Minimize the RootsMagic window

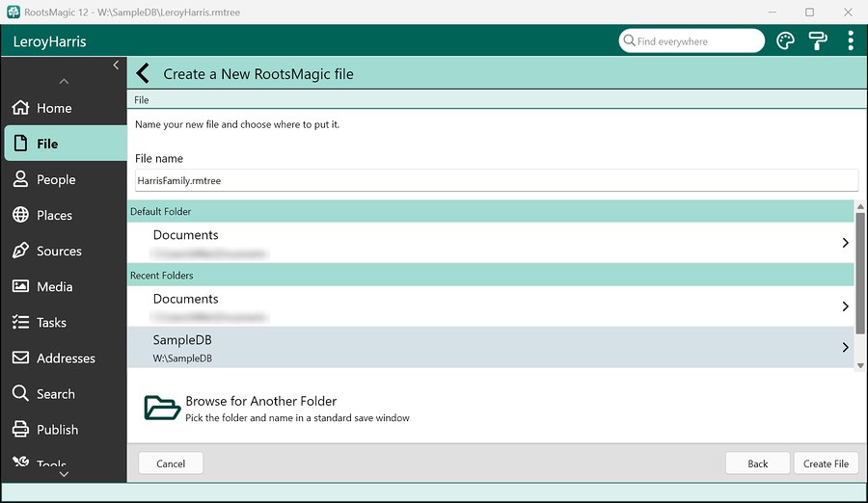pos(773,12)
